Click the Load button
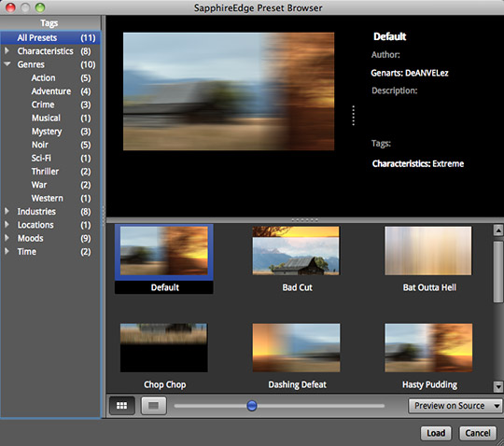This screenshot has height=446, width=504. click(x=436, y=433)
